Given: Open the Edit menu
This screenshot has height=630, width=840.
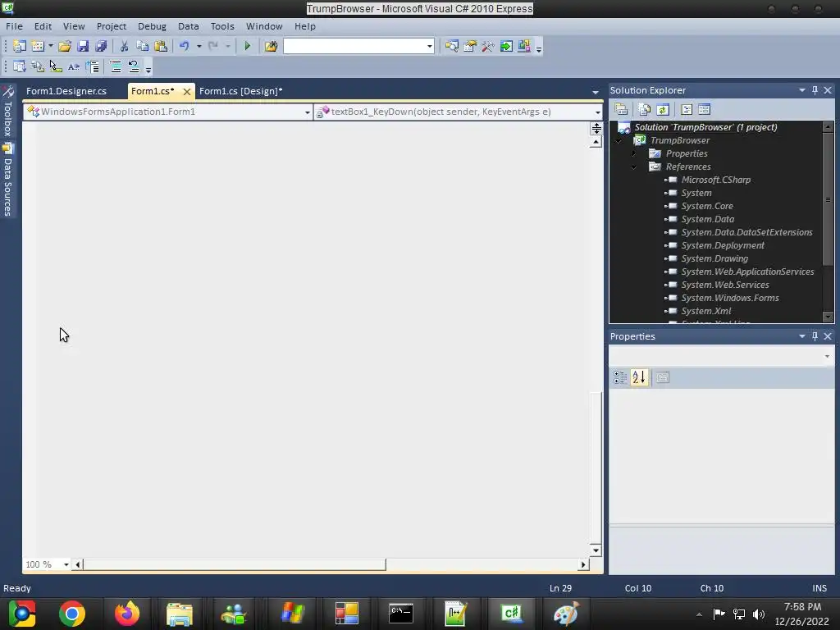Looking at the screenshot, I should (43, 26).
